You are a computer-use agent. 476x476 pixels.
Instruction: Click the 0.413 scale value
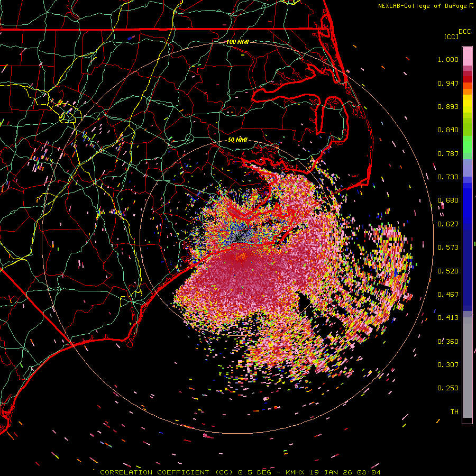[x=448, y=318]
